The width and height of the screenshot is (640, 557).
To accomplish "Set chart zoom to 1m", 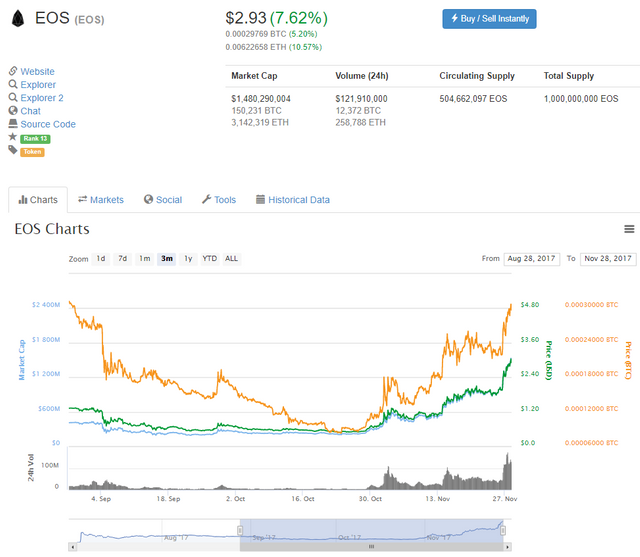I will (144, 259).
